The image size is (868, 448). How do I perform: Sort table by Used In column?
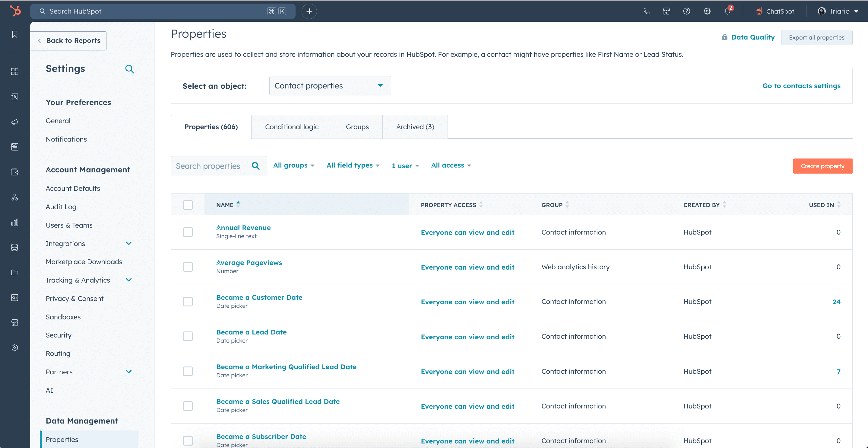[825, 205]
